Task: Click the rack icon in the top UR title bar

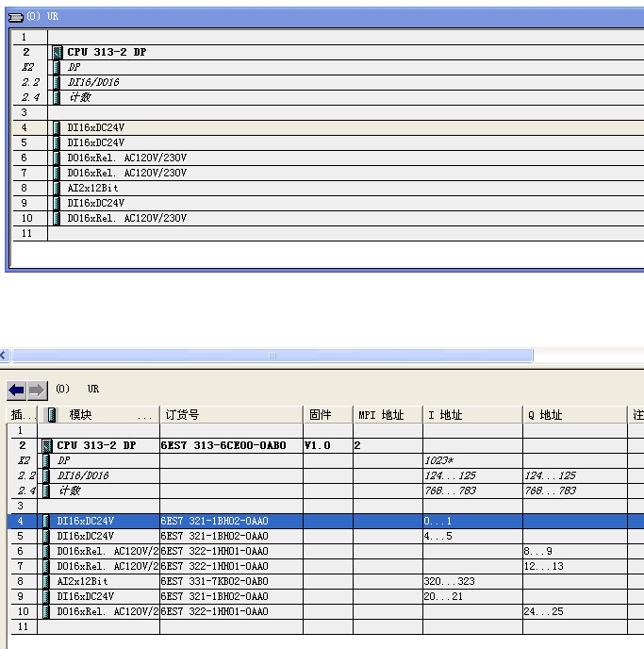Action: (15, 17)
